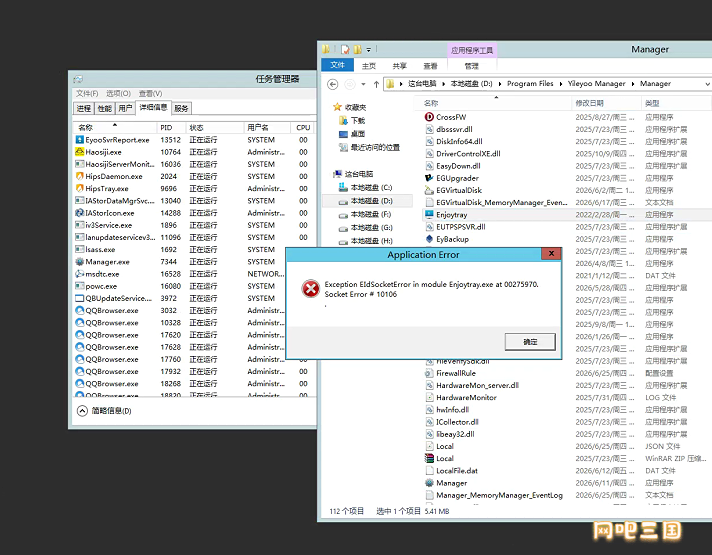Click the Explorer up-one-level arrow

(x=376, y=84)
